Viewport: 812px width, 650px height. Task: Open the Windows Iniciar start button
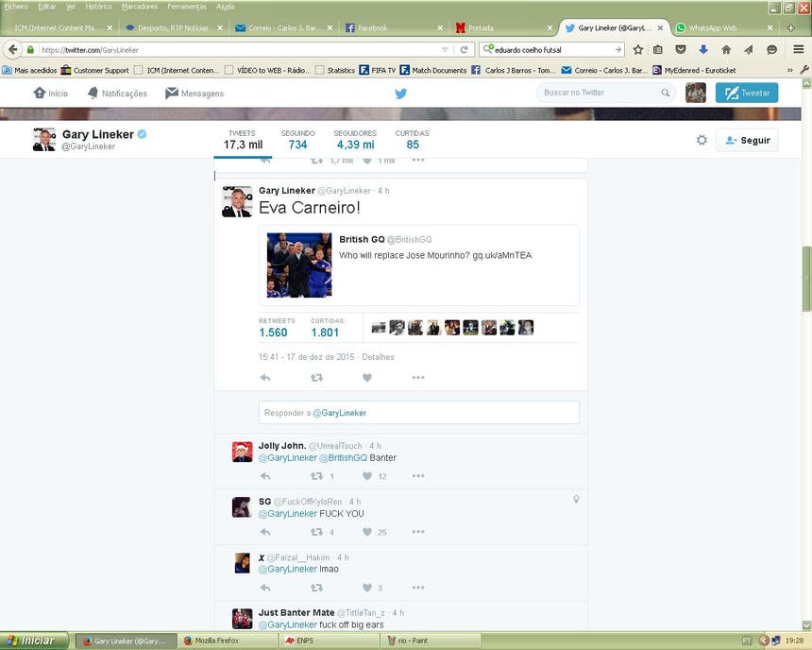(x=34, y=641)
